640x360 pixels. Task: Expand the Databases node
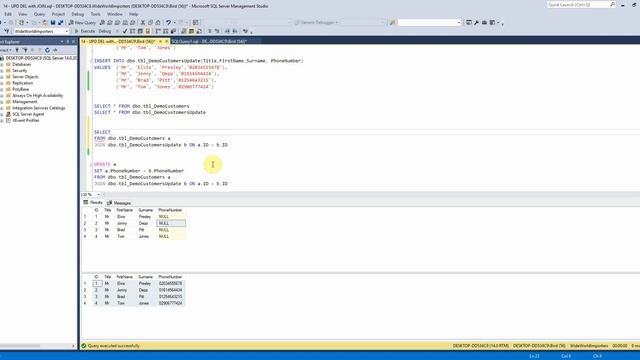coord(2,64)
